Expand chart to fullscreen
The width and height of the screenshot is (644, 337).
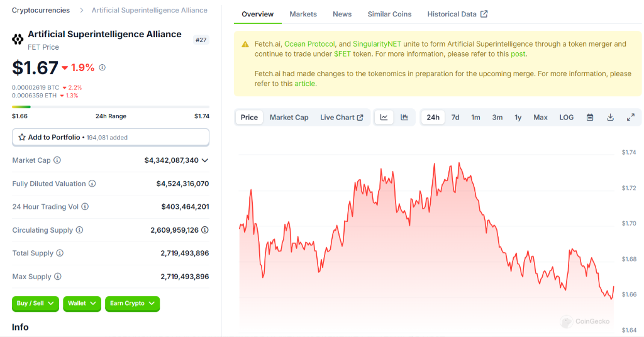(631, 118)
